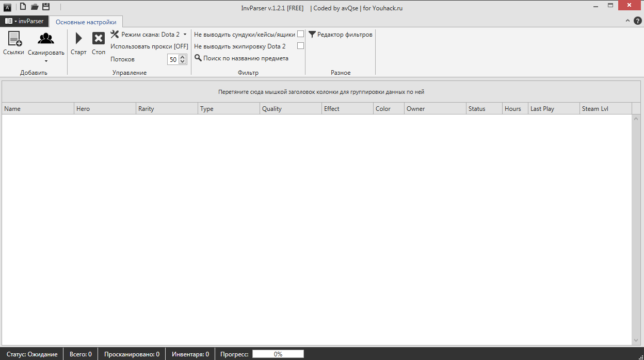Stop scanning with the Стоп button

click(x=99, y=43)
